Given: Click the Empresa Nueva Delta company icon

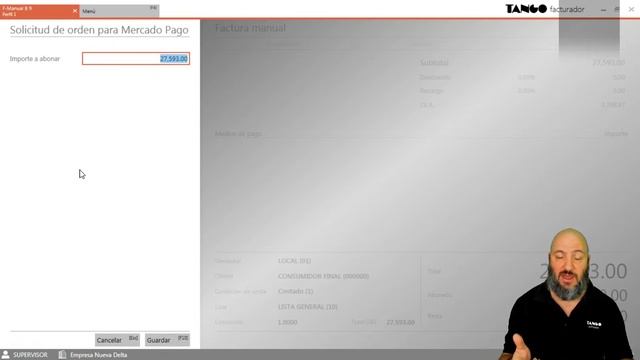Looking at the screenshot, I should click(x=62, y=355).
